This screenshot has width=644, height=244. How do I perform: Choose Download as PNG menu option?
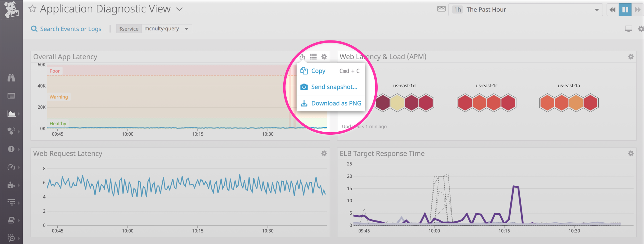pyautogui.click(x=336, y=103)
